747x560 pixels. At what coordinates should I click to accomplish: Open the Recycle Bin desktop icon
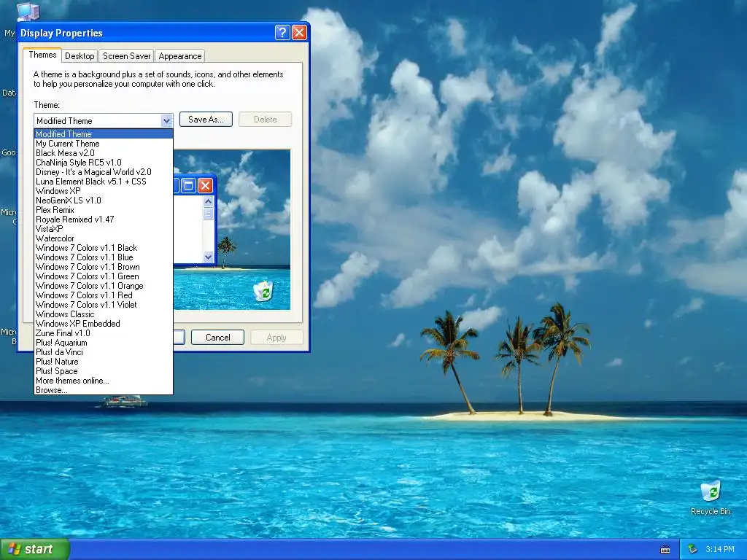pyautogui.click(x=711, y=498)
